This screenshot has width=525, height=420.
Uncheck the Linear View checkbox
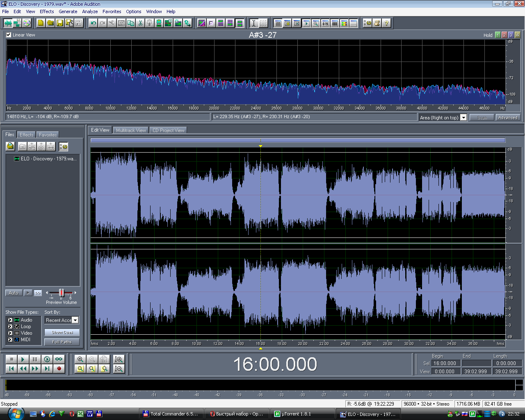9,35
